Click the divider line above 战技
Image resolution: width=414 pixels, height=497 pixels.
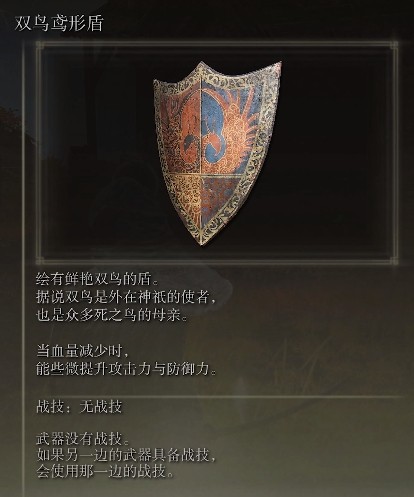point(220,397)
